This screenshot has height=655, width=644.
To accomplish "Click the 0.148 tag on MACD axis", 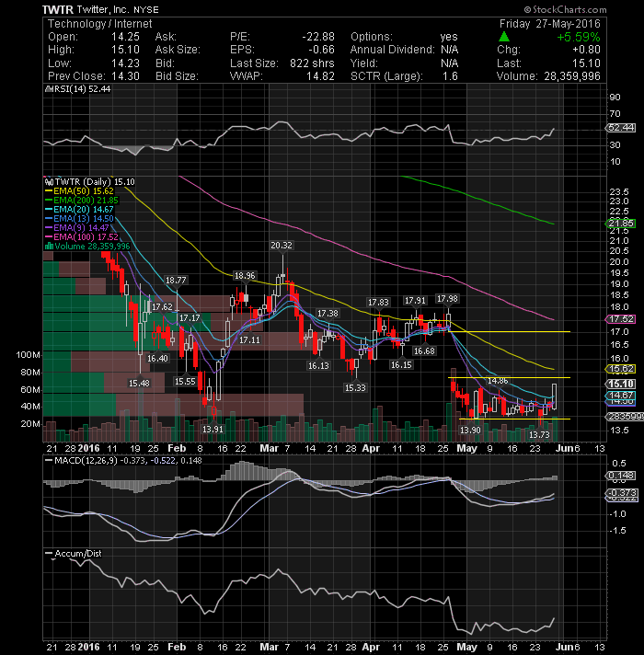I will pyautogui.click(x=621, y=476).
